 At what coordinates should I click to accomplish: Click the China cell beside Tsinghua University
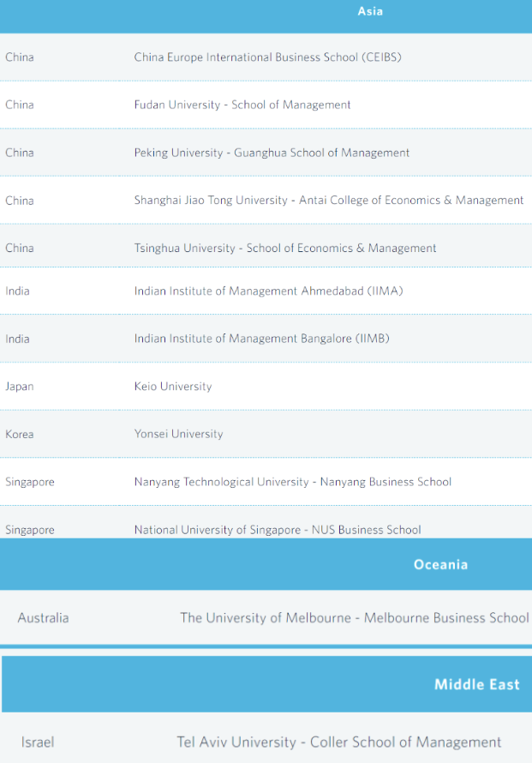[20, 248]
